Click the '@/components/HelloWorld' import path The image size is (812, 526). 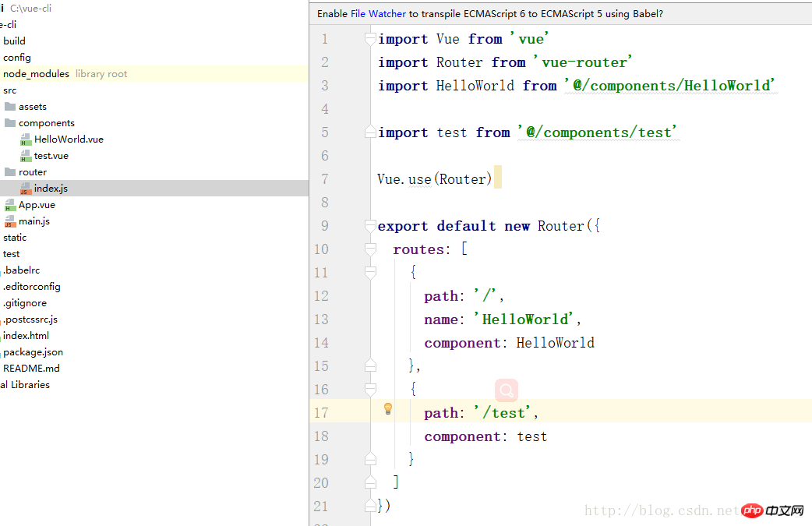671,86
